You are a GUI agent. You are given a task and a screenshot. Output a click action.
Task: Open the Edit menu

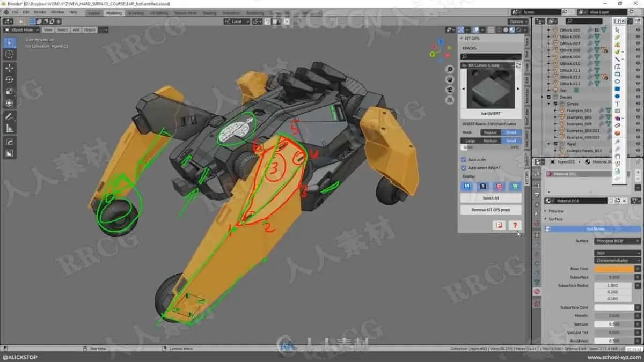26,12
